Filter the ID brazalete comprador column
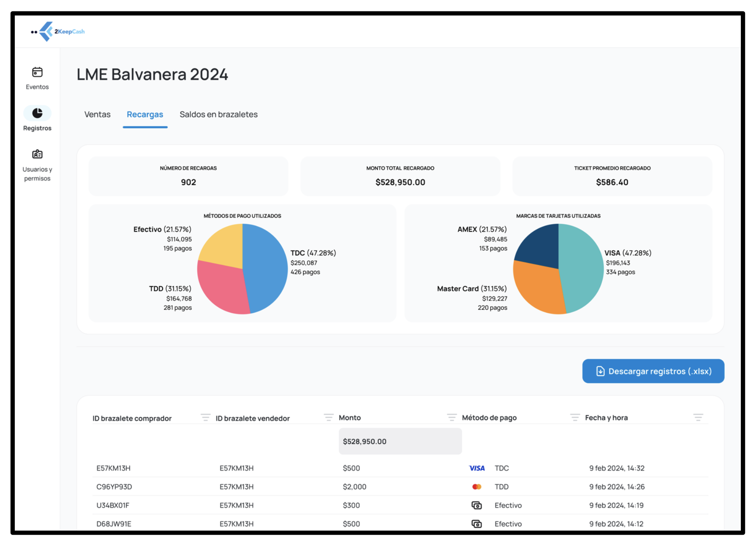The width and height of the screenshot is (756, 547). 206,417
